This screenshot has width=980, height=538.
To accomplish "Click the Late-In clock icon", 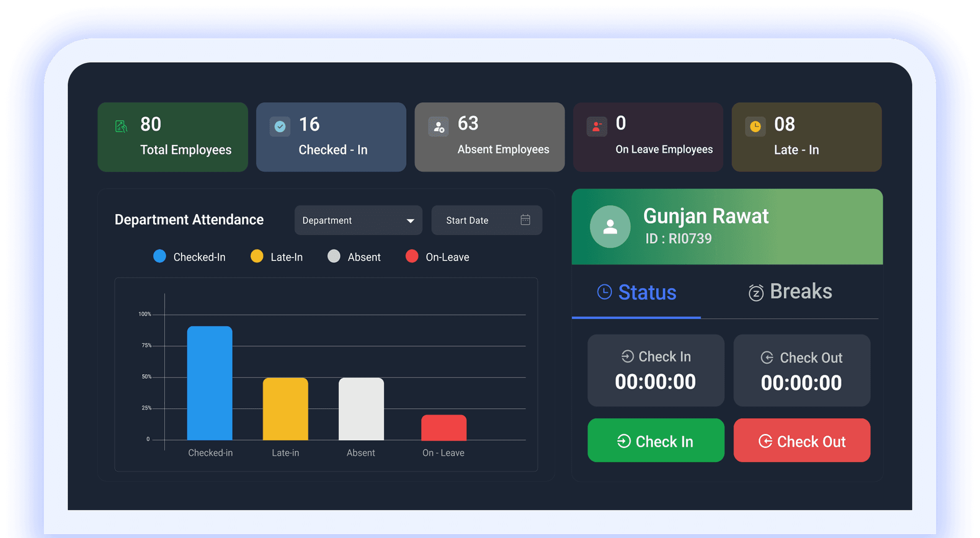I will tap(755, 125).
